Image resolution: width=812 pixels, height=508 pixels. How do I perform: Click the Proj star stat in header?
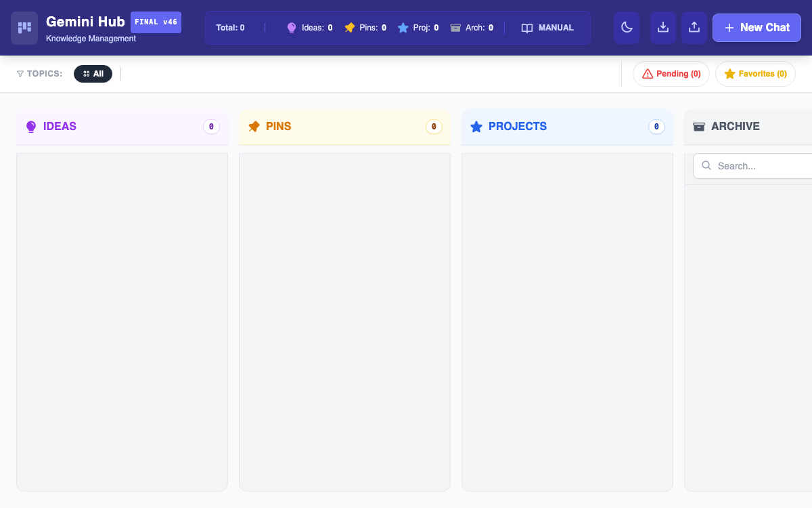pos(418,28)
